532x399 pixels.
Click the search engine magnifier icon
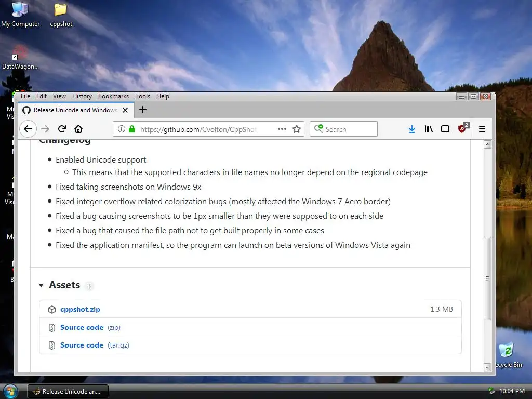(x=318, y=129)
